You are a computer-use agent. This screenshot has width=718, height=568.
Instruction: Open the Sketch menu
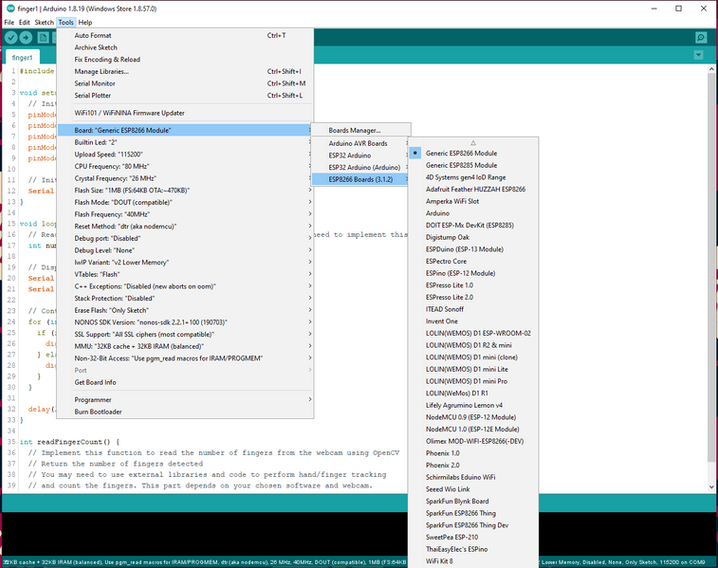pos(44,22)
